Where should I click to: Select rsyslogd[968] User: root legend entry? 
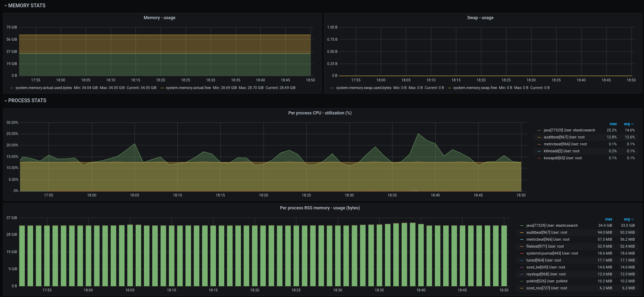[x=546, y=274]
